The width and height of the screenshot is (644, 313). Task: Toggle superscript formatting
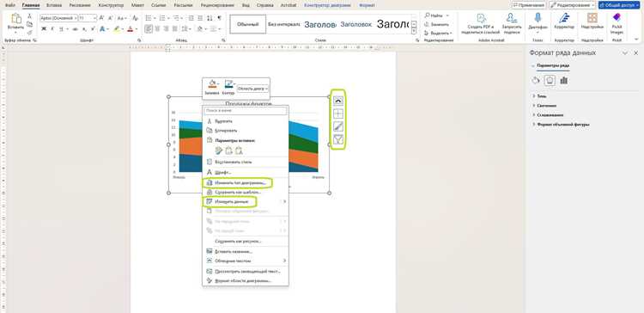[92, 28]
